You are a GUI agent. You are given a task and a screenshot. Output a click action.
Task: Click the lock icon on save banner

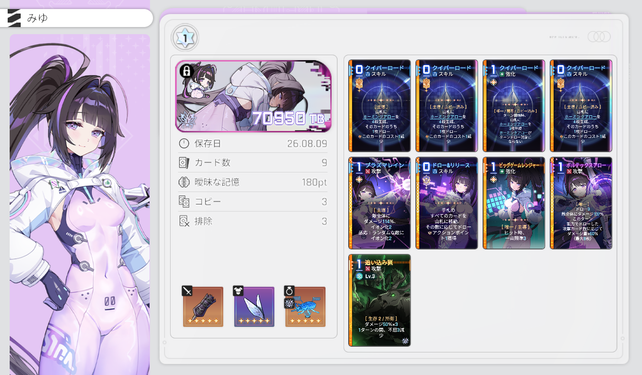(186, 71)
